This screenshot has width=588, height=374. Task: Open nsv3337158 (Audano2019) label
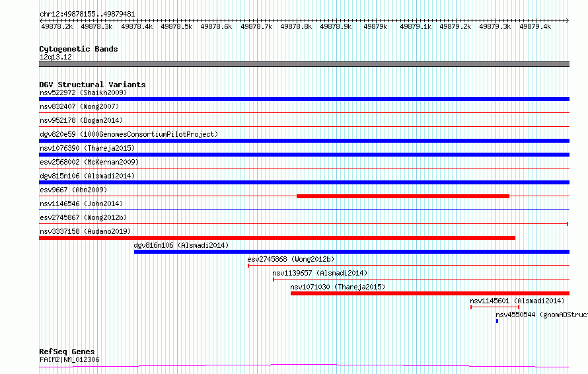coord(85,231)
